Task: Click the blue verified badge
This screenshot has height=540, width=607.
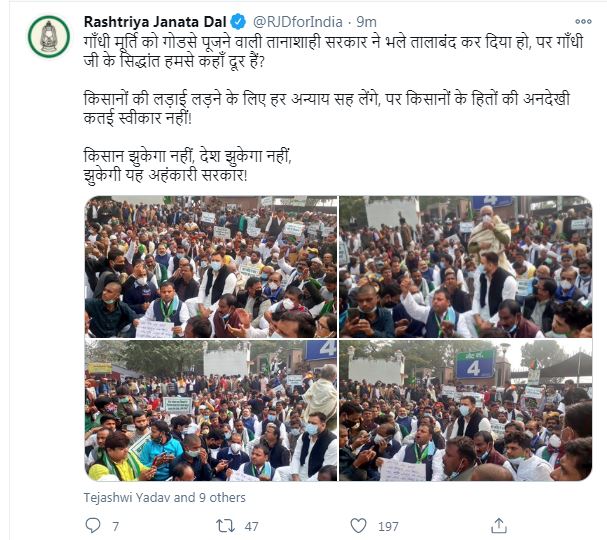Action: click(x=238, y=22)
